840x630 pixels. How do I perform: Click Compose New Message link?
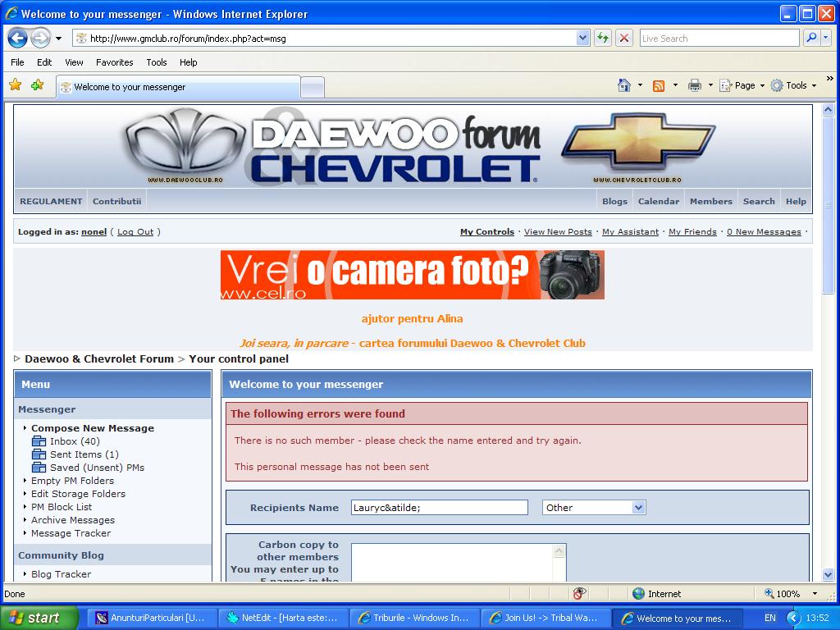93,428
